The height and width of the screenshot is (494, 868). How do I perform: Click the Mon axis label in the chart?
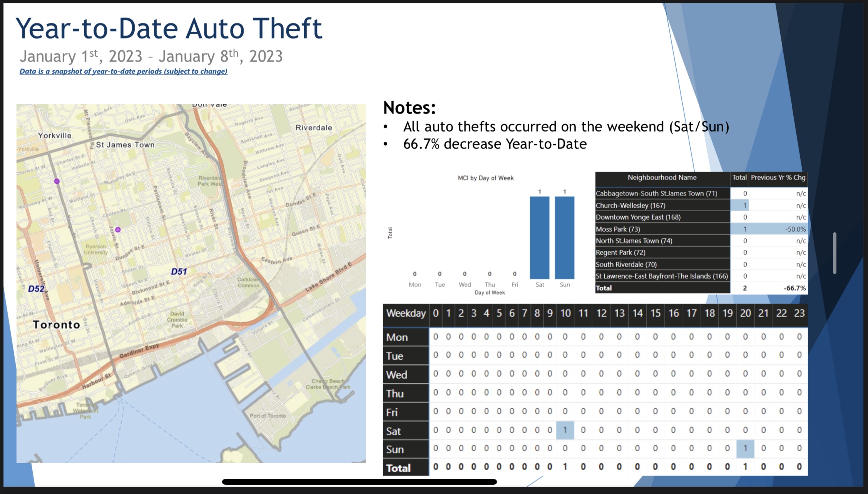415,285
